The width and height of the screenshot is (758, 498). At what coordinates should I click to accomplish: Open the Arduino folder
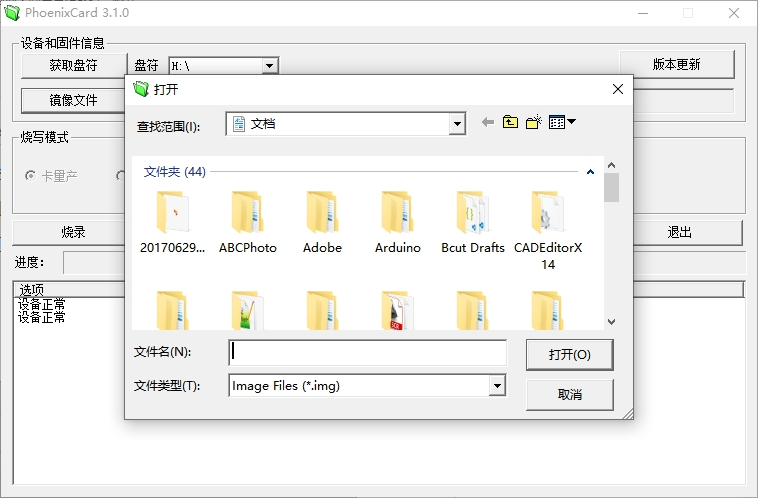398,222
